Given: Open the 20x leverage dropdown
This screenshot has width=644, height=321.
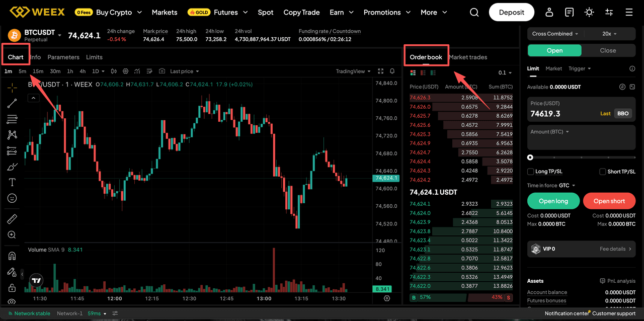Looking at the screenshot, I should 610,34.
